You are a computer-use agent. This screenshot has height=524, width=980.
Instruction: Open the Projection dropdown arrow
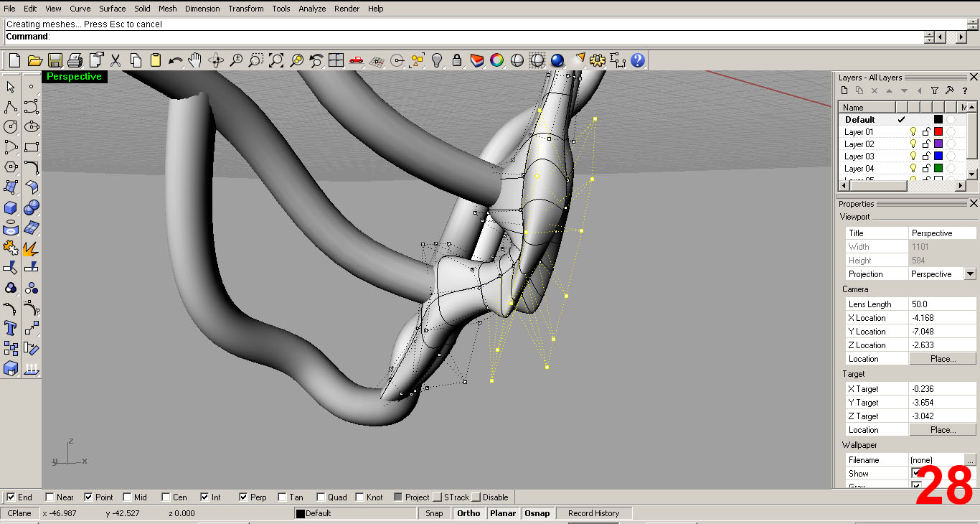pyautogui.click(x=971, y=273)
